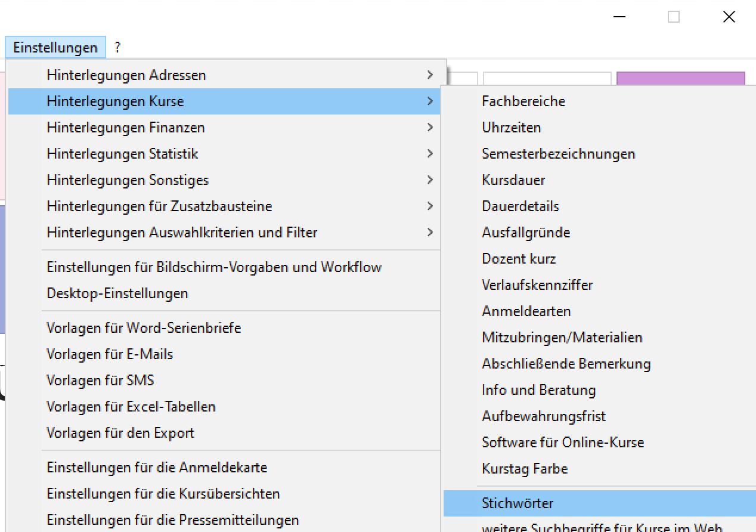Open Software für Online-Kurse entry

click(600, 443)
